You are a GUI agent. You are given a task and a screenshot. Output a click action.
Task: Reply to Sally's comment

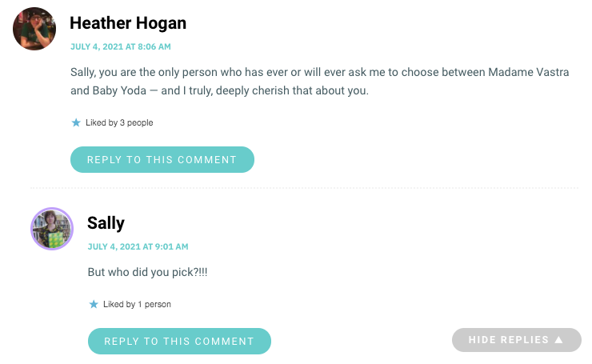pos(179,341)
